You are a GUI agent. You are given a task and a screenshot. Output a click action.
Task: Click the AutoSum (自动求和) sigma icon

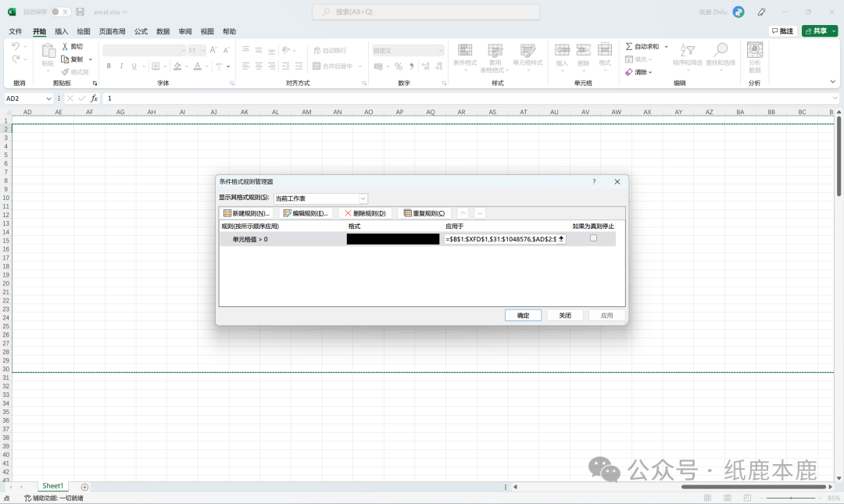(x=630, y=47)
